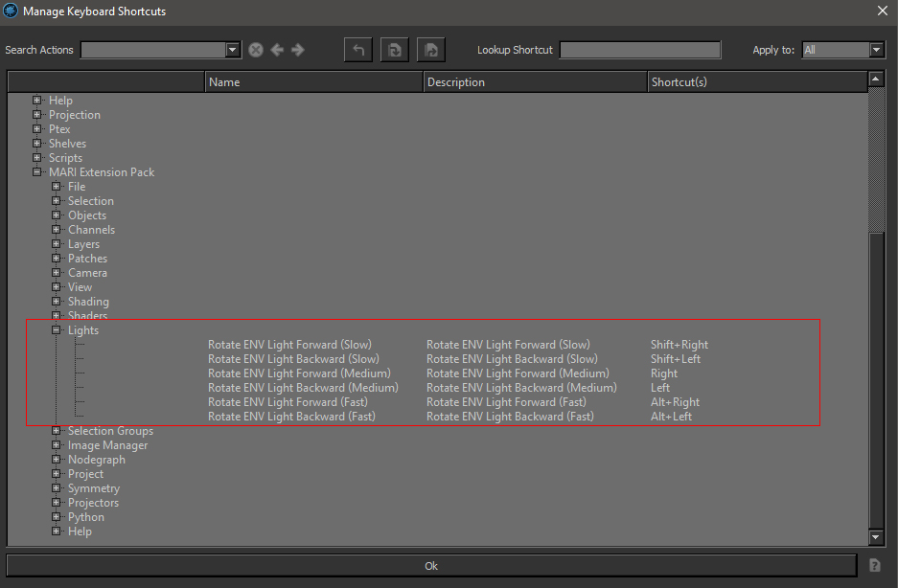Expand the Nodegraph tree node
The image size is (898, 588).
[57, 460]
